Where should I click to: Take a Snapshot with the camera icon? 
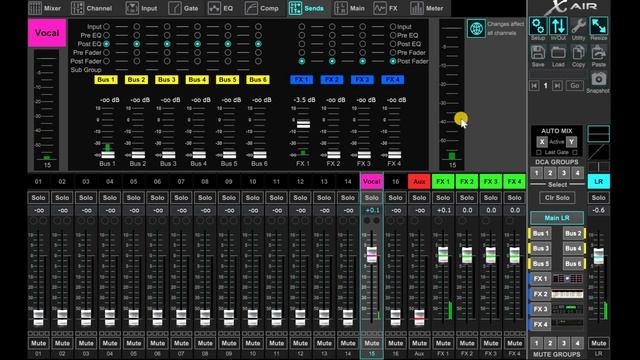[x=598, y=78]
